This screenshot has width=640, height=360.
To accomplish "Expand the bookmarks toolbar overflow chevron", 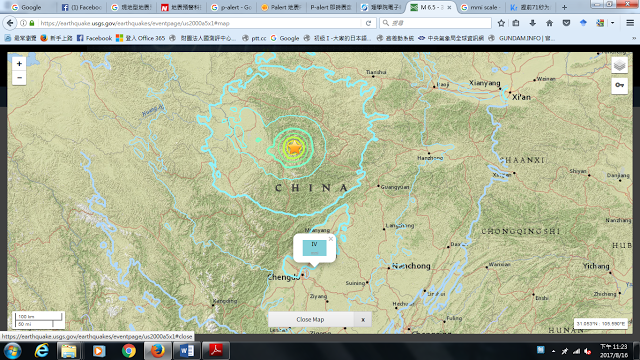I will (634, 38).
